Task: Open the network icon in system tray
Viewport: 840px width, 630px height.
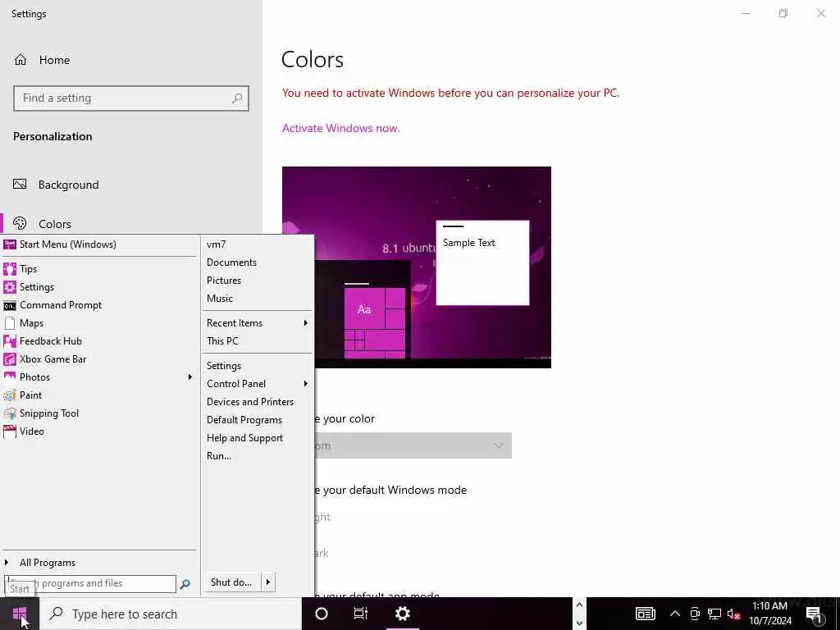Action: point(714,614)
